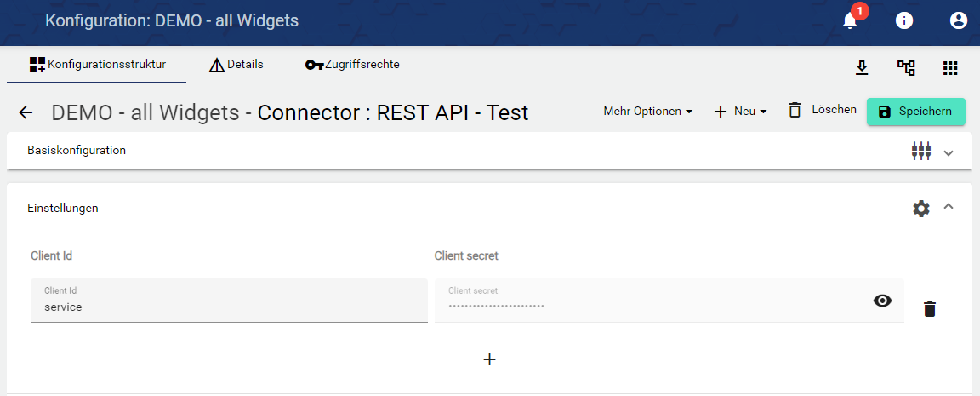
Task: Click the Einstellungen gear icon
Action: 921,208
